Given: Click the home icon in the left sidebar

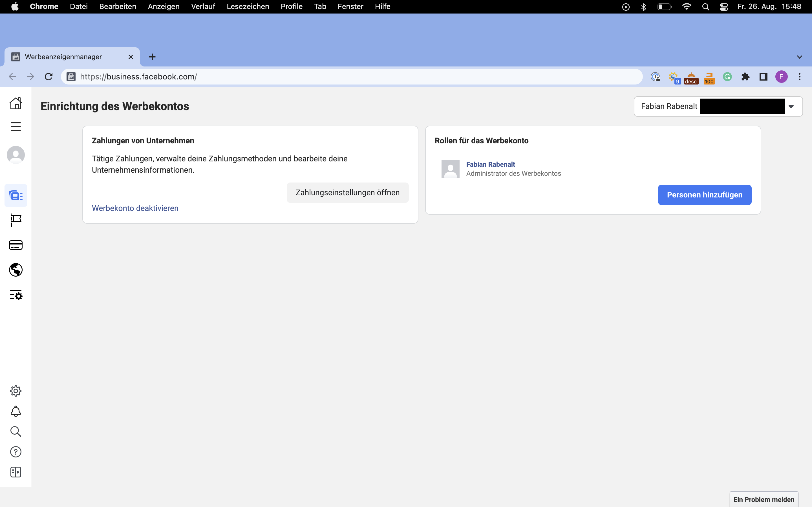Looking at the screenshot, I should click(x=16, y=103).
